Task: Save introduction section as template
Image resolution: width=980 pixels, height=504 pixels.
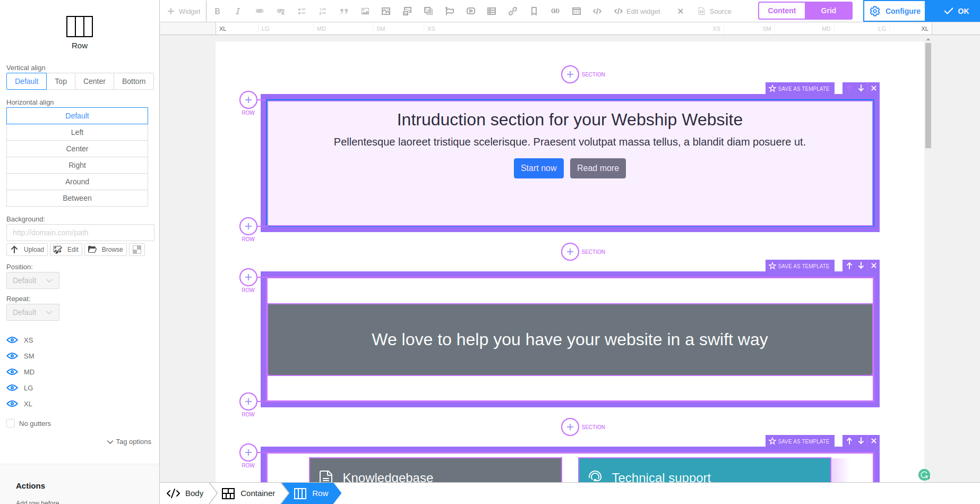Action: (x=800, y=89)
